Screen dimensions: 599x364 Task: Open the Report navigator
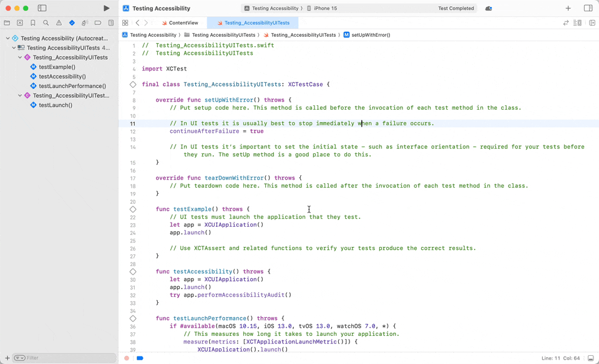tap(112, 22)
